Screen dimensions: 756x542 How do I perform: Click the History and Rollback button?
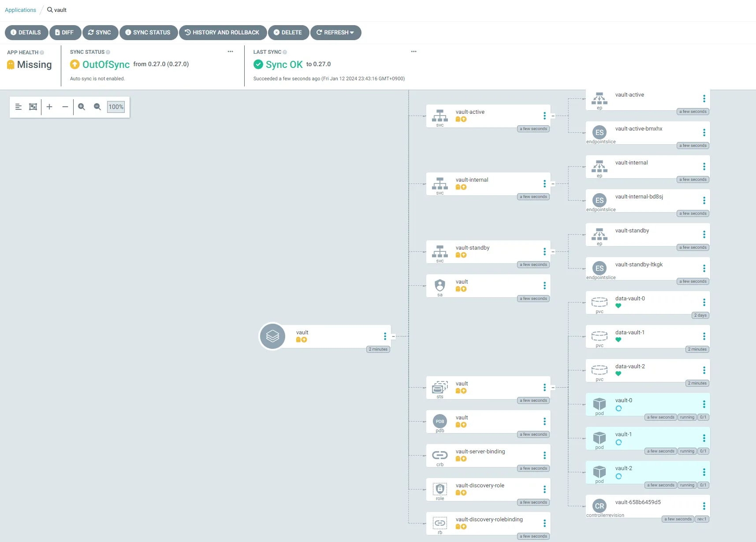click(x=223, y=33)
